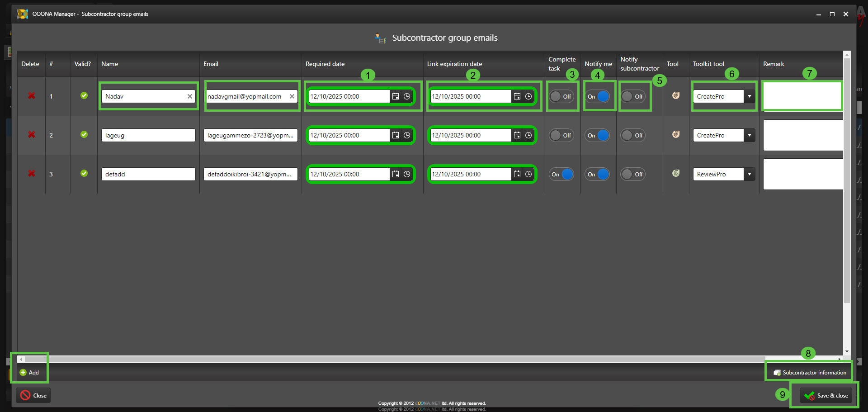Clear the Nadav name field with X

click(x=190, y=96)
